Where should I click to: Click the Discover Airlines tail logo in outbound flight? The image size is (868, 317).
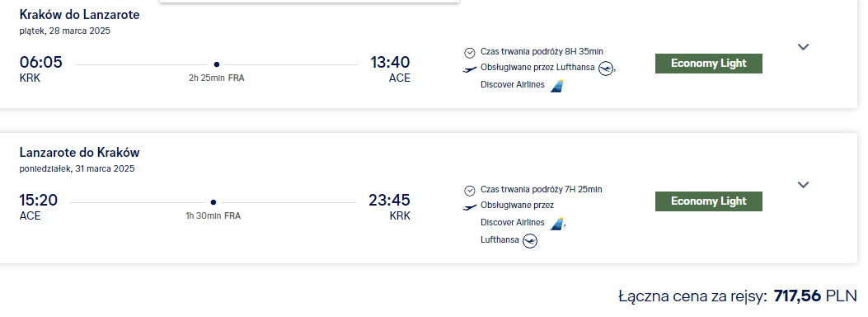coord(556,86)
